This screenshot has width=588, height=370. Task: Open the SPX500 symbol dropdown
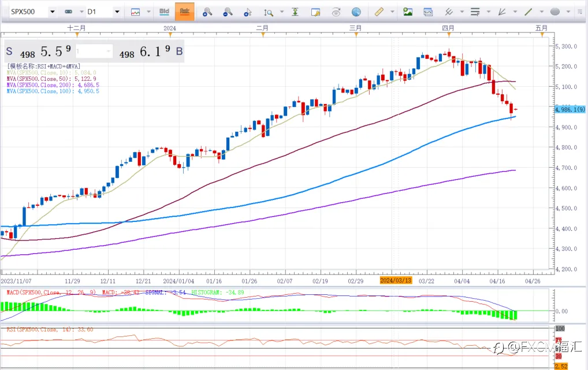click(53, 12)
